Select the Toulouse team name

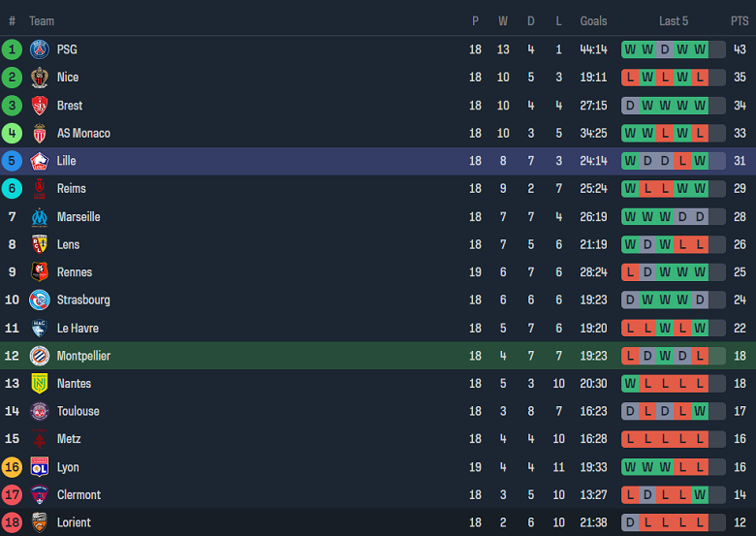point(79,412)
